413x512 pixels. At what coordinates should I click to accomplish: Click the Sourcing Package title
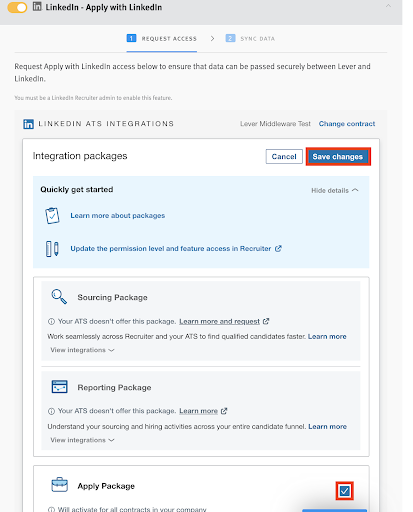click(112, 297)
